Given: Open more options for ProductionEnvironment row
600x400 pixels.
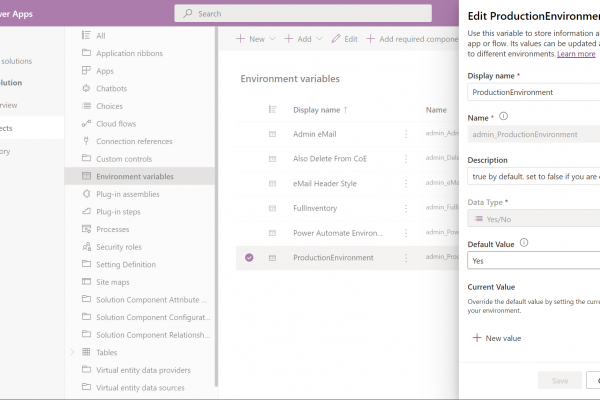Looking at the screenshot, I should tap(406, 258).
